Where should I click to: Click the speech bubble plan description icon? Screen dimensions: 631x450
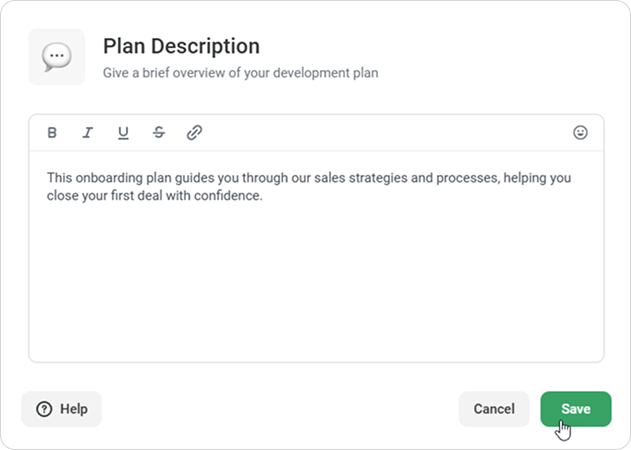57,57
